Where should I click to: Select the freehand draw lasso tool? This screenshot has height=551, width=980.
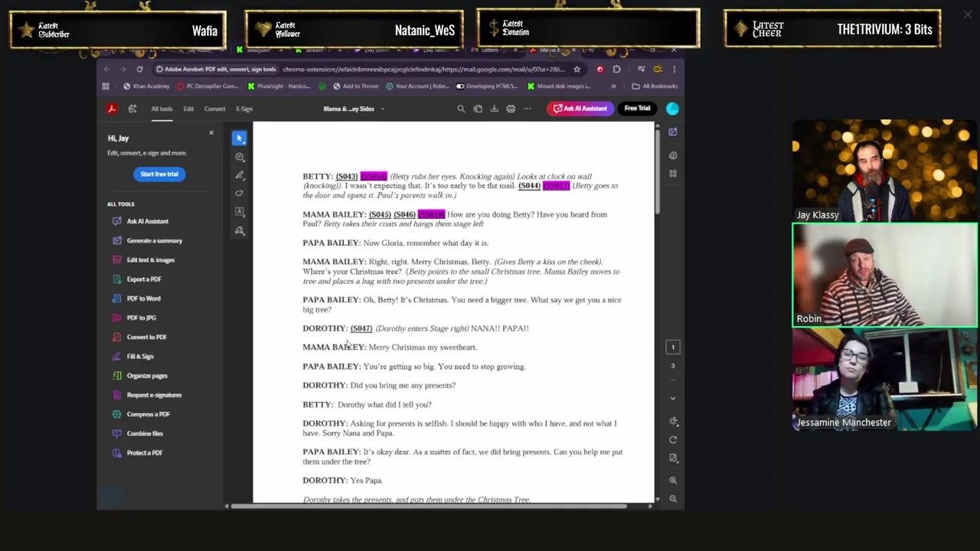click(x=240, y=194)
